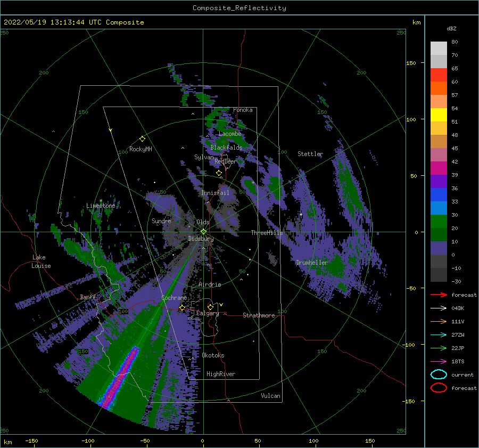
Task: Select the bright green 30 dBZ swatch
Action: point(439,221)
